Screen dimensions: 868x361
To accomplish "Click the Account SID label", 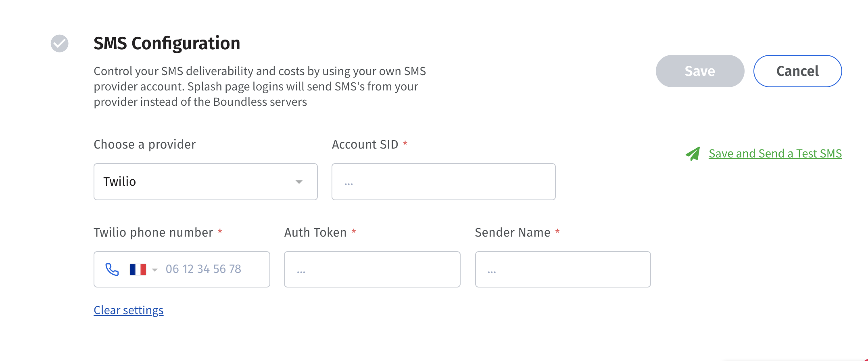I will (365, 145).
